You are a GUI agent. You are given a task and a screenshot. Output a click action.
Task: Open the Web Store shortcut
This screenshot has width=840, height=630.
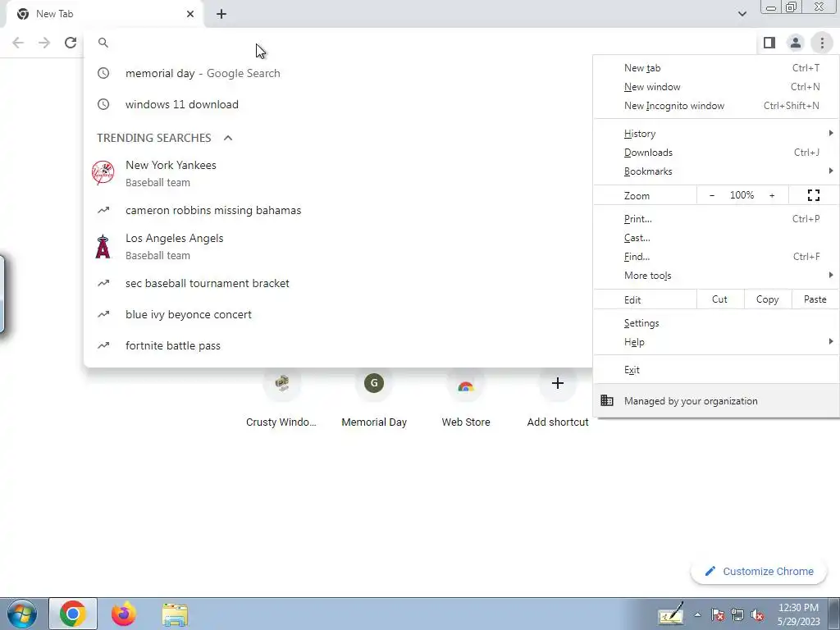pos(466,396)
